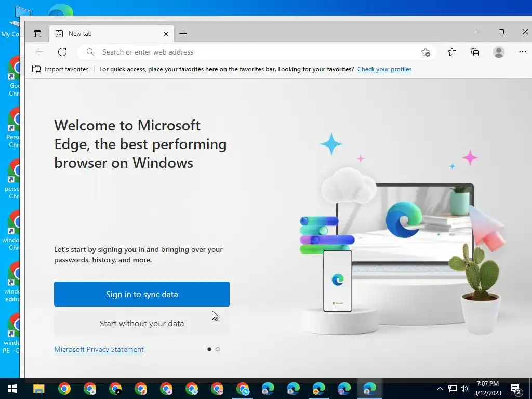This screenshot has height=399, width=532.
Task: Select the second page indicator dot
Action: (x=218, y=349)
